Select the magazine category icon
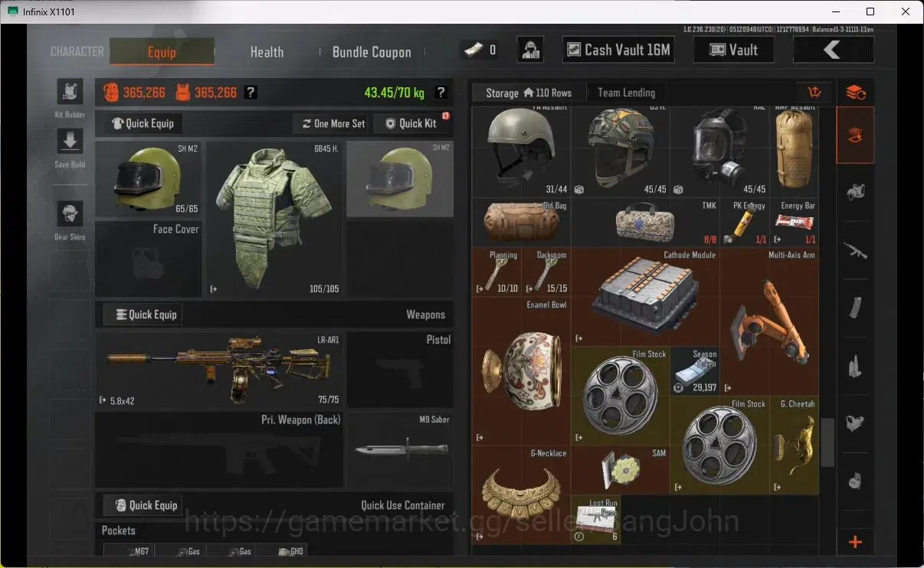Viewport: 924px width, 568px height. tap(855, 308)
